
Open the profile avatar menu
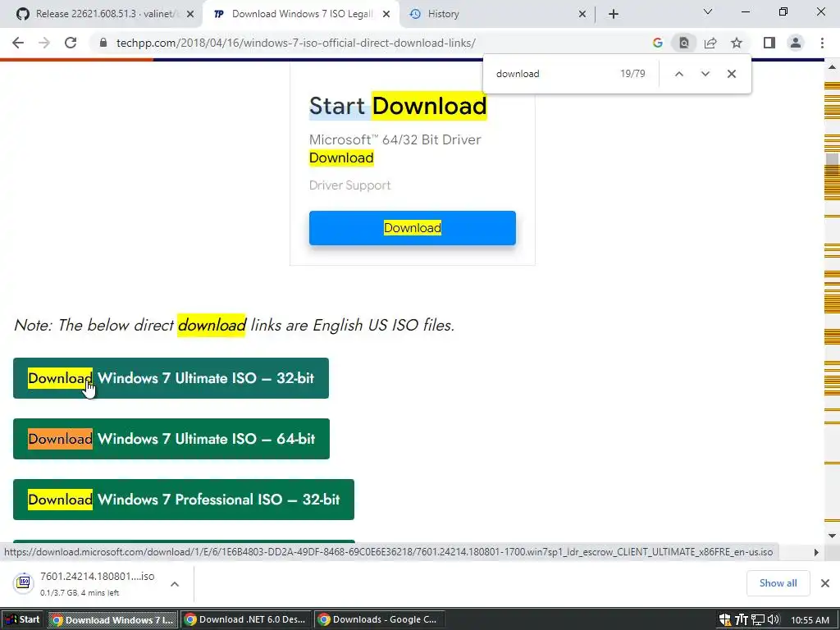click(796, 43)
